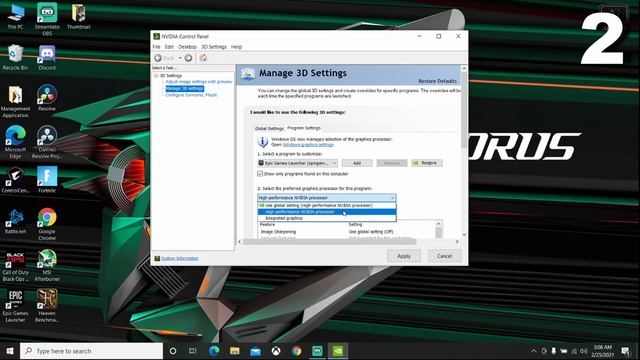640x360 pixels.
Task: Click the Cancel button
Action: point(444,256)
